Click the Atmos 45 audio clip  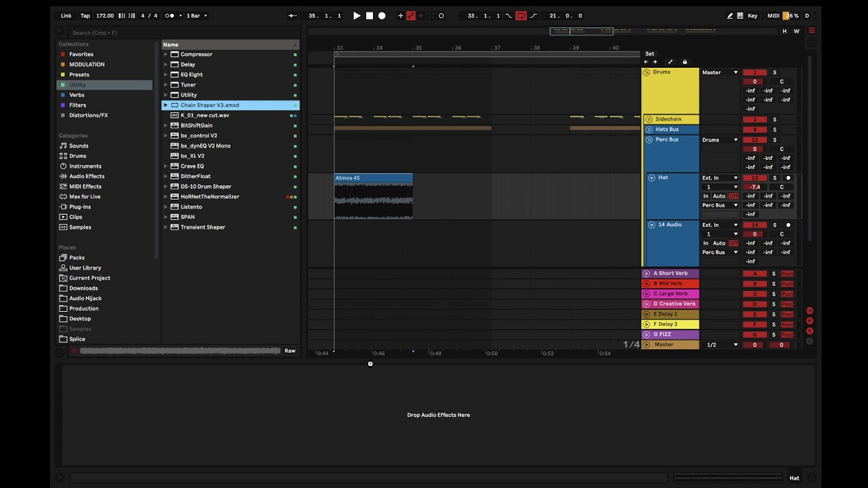[x=373, y=197]
